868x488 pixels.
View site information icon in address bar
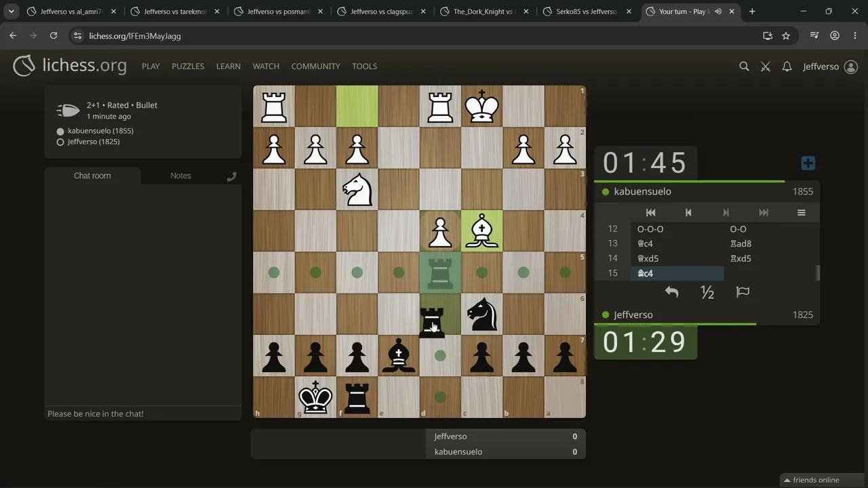77,36
